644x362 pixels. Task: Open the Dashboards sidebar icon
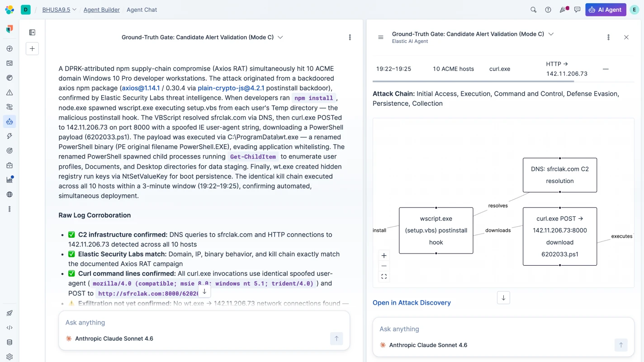coord(9,63)
